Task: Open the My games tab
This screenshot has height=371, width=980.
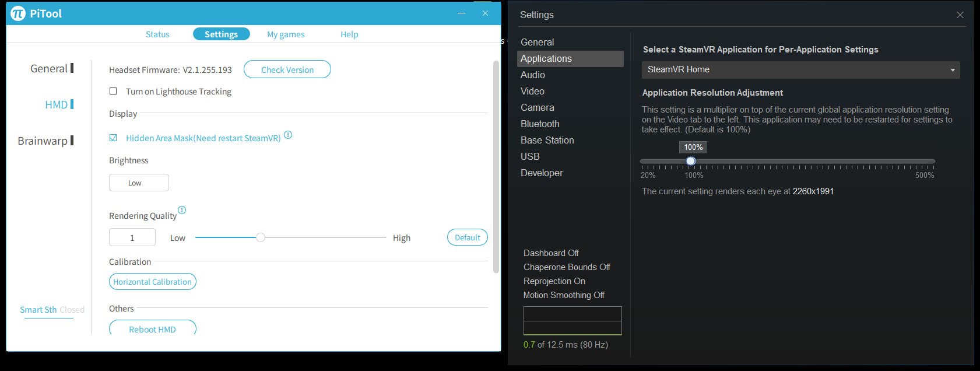Action: point(286,34)
